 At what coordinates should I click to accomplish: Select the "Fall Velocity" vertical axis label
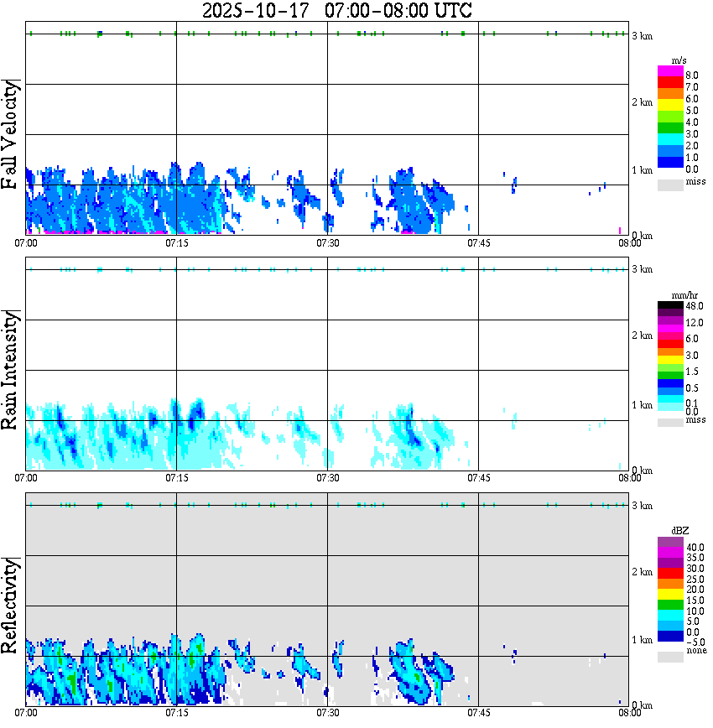(x=10, y=134)
